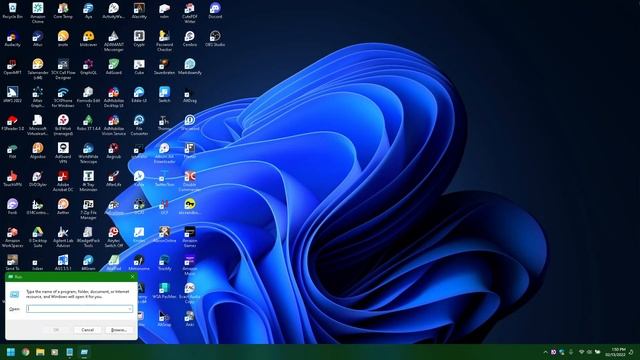
Task: Select the AdGuard desktop shortcut
Action: pyautogui.click(x=113, y=67)
